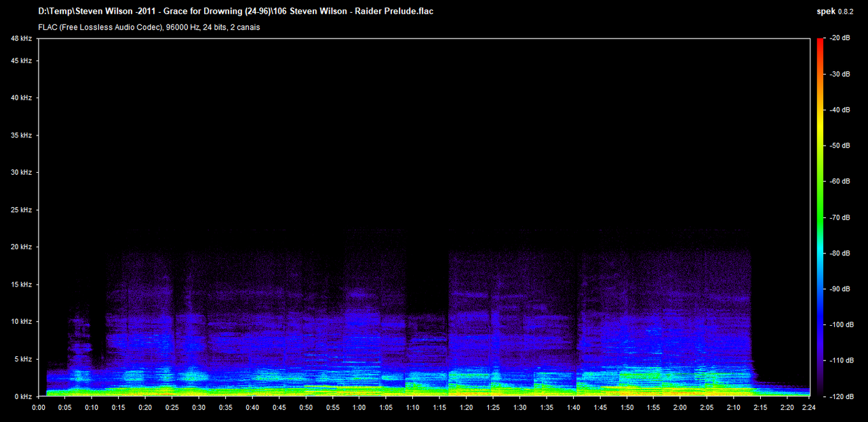Viewport: 868px width, 422px height.
Task: Click the 0:00 time axis label
Action: [x=39, y=408]
